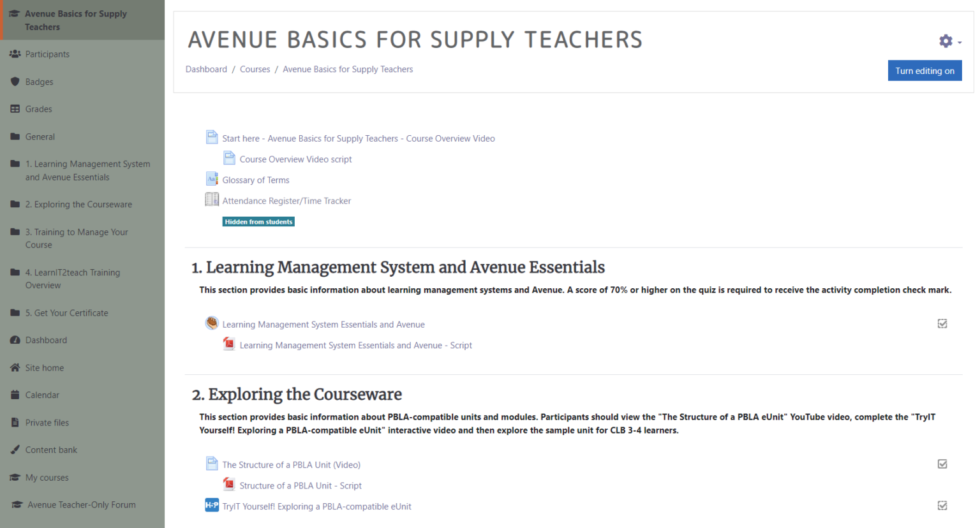980x528 pixels.
Task: Click the Course Overview Video script page icon
Action: tap(229, 158)
